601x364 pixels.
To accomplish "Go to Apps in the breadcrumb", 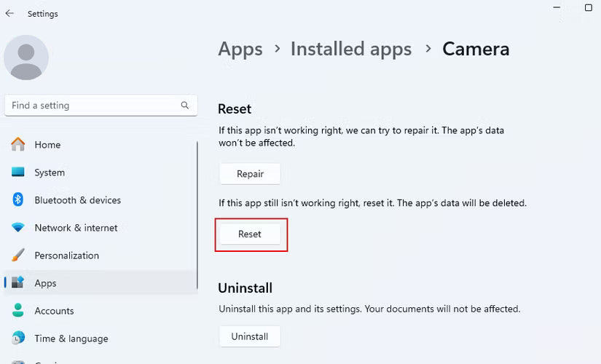I will pyautogui.click(x=240, y=49).
